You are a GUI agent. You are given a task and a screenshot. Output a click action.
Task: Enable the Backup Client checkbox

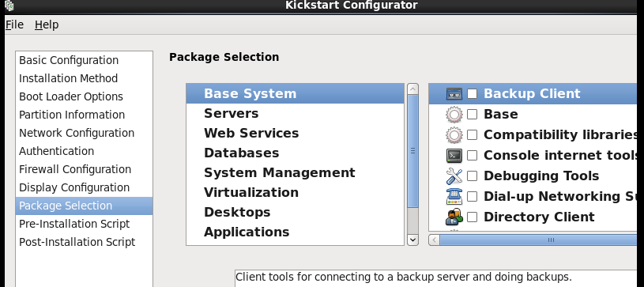472,94
